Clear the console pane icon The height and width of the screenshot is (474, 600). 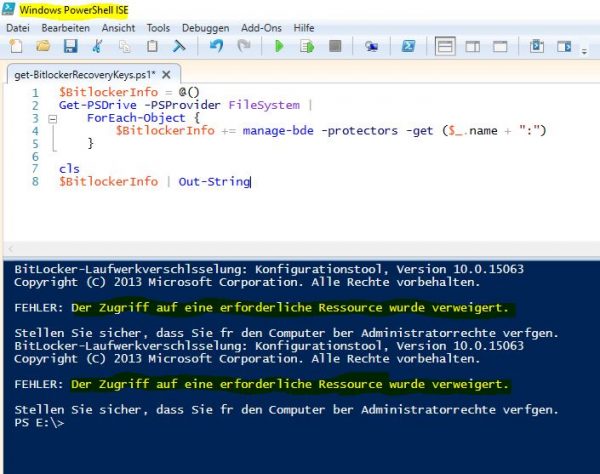pyautogui.click(x=178, y=46)
